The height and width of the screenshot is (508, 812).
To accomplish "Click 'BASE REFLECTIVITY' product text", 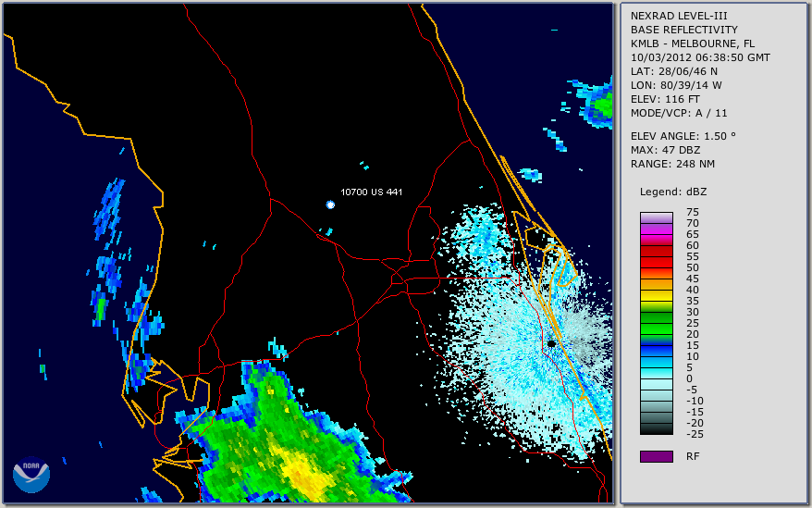I will pos(684,30).
